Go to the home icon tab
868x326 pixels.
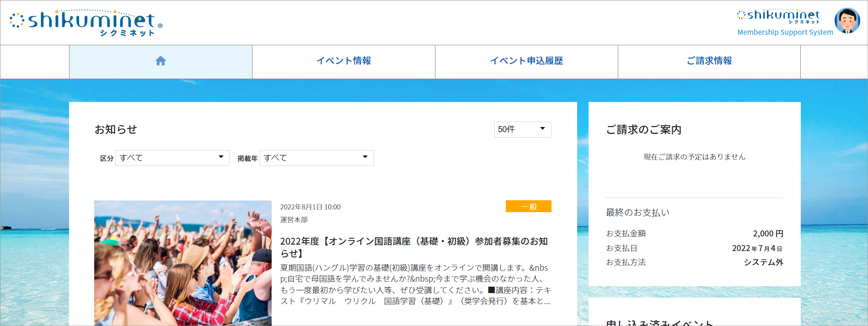tap(161, 61)
